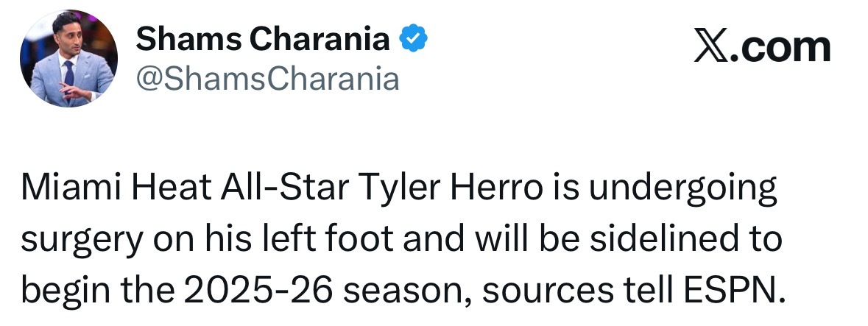Click "2025-26" in the tweet text
This screenshot has height=326, width=868.
(x=258, y=290)
